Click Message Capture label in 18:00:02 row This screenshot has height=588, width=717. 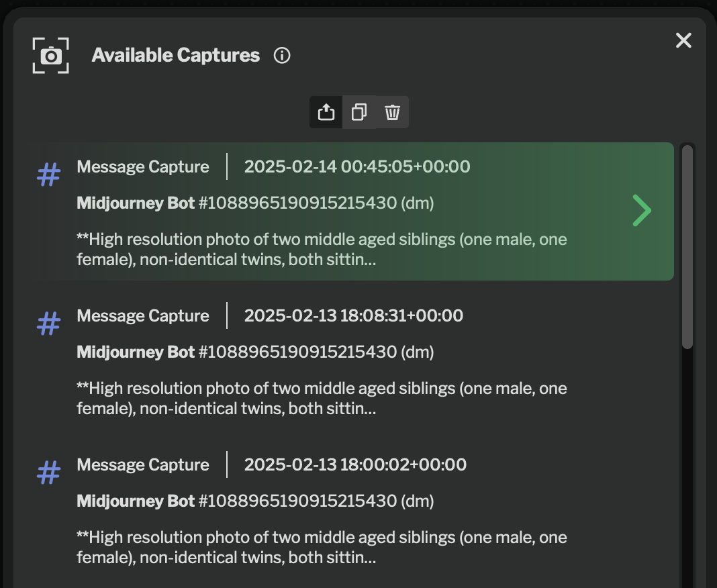143,464
